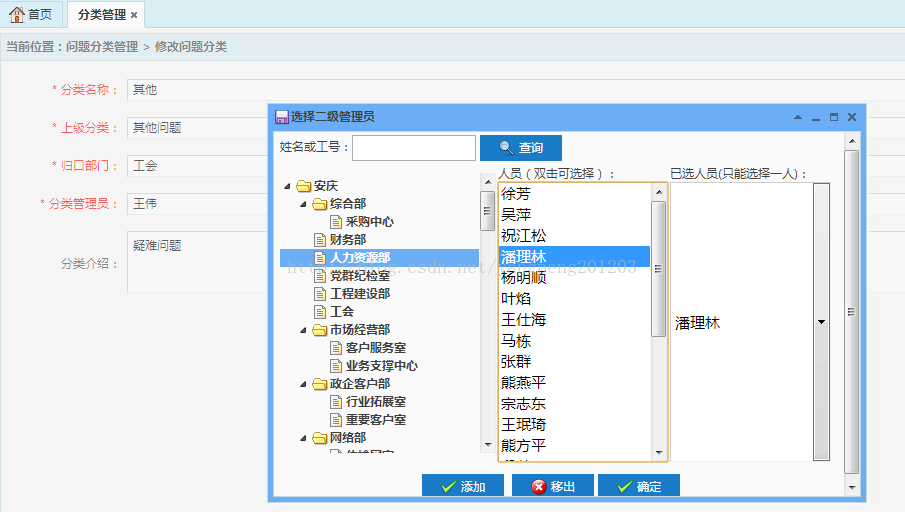The width and height of the screenshot is (905, 512).
Task: Click the 分类介绍 text area
Action: (x=197, y=262)
